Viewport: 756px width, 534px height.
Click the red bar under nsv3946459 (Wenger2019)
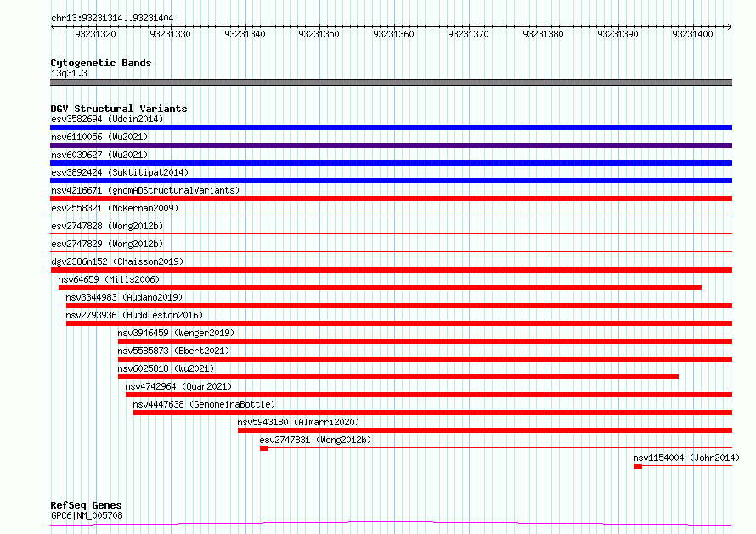(x=426, y=341)
